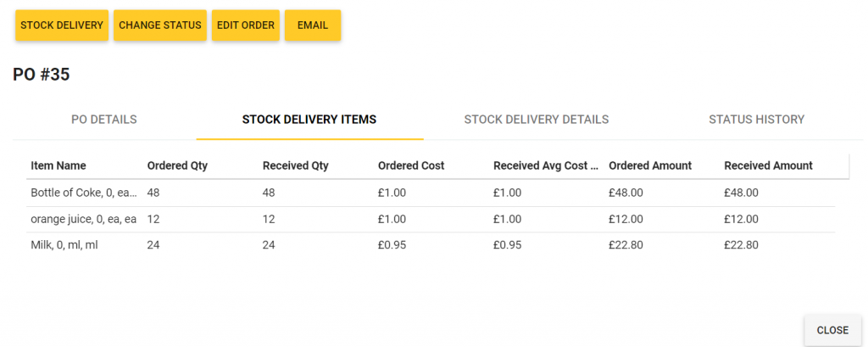This screenshot has height=347, width=868.
Task: Click the Email button
Action: 313,25
